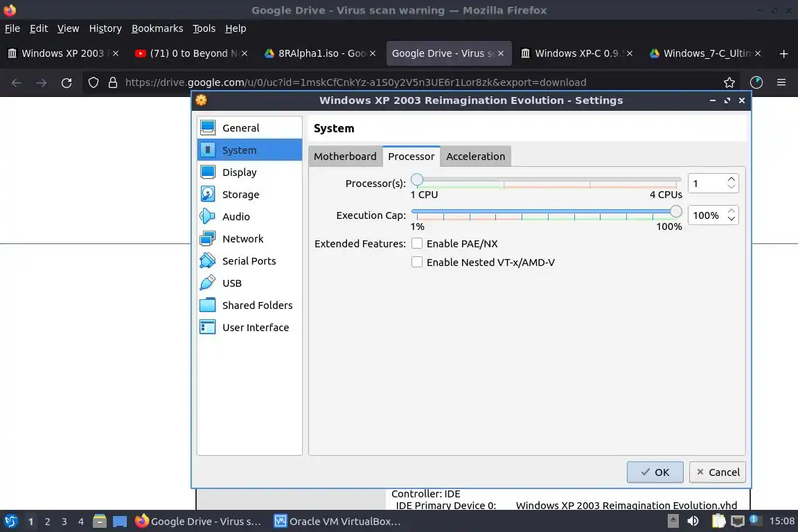Close the 8RAlpha1.iso browser tab
Viewport: 798px width, 532px height.
(x=373, y=53)
